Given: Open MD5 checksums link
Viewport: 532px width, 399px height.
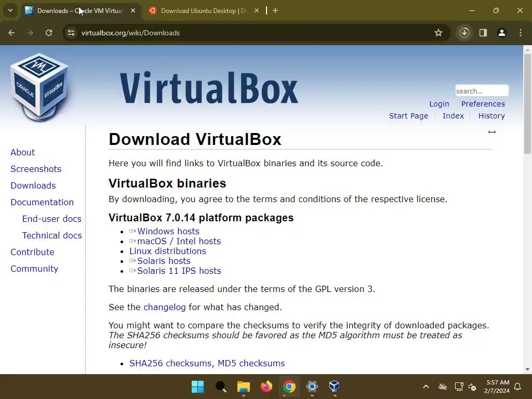Looking at the screenshot, I should (x=251, y=363).
